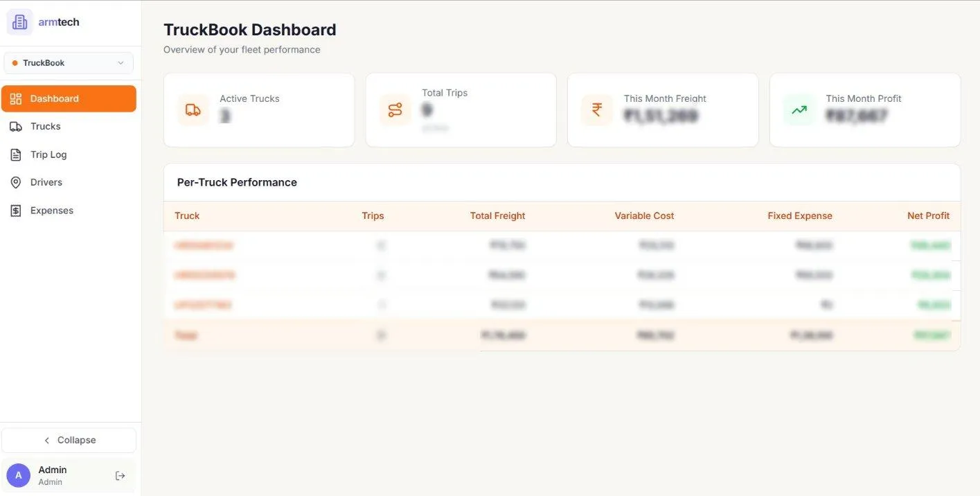Navigate to Expenses
Screen dimensions: 980x496
(x=69, y=211)
